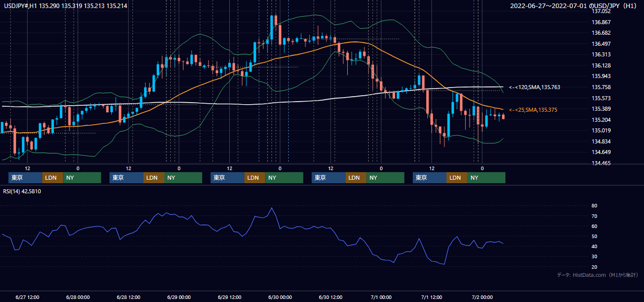Click price axis value 135.204
Viewport: 644px width, 302px height.
pyautogui.click(x=601, y=120)
